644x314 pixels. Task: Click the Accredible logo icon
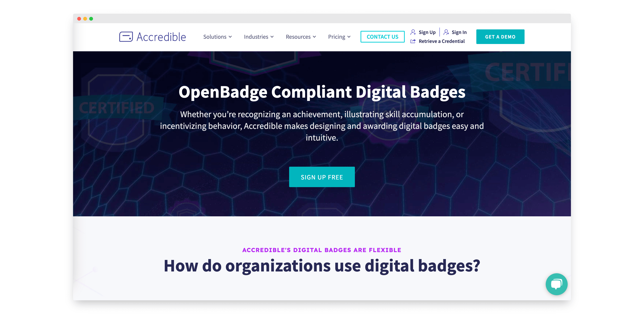[x=126, y=37]
